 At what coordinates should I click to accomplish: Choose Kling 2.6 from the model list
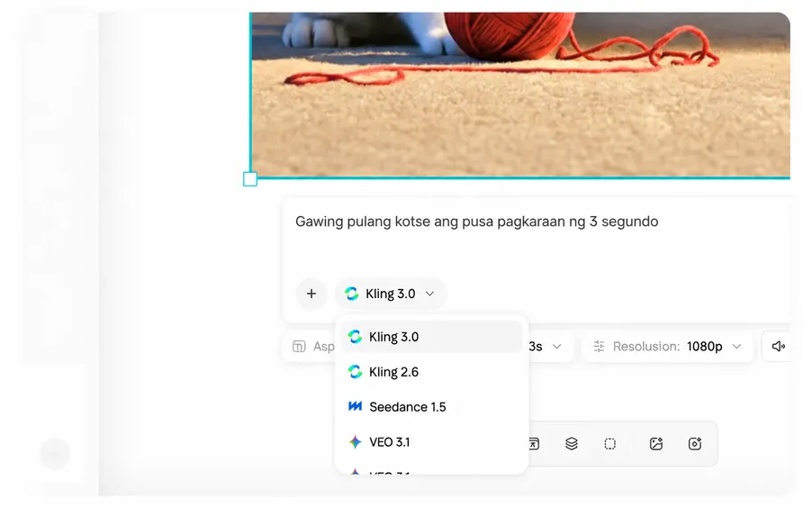coord(431,372)
